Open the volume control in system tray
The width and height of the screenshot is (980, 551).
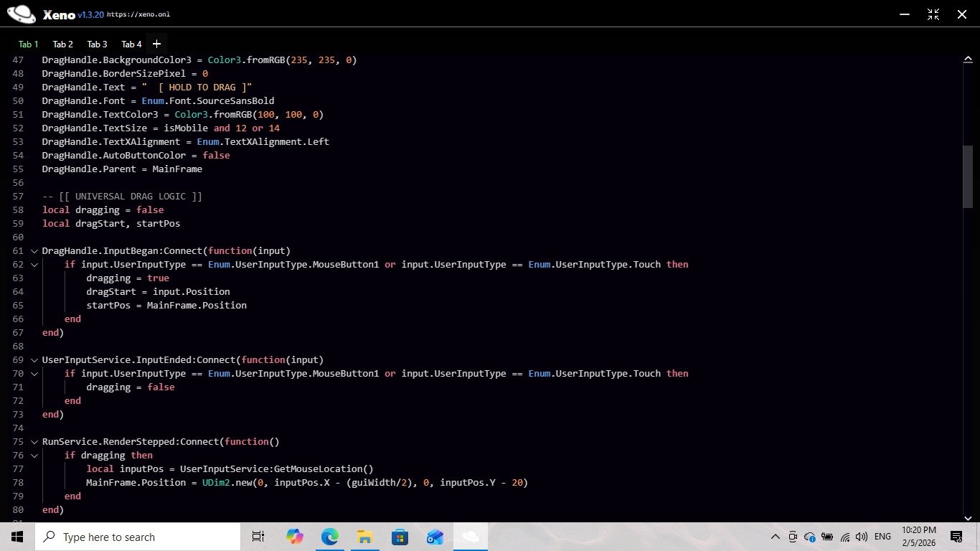coord(862,537)
